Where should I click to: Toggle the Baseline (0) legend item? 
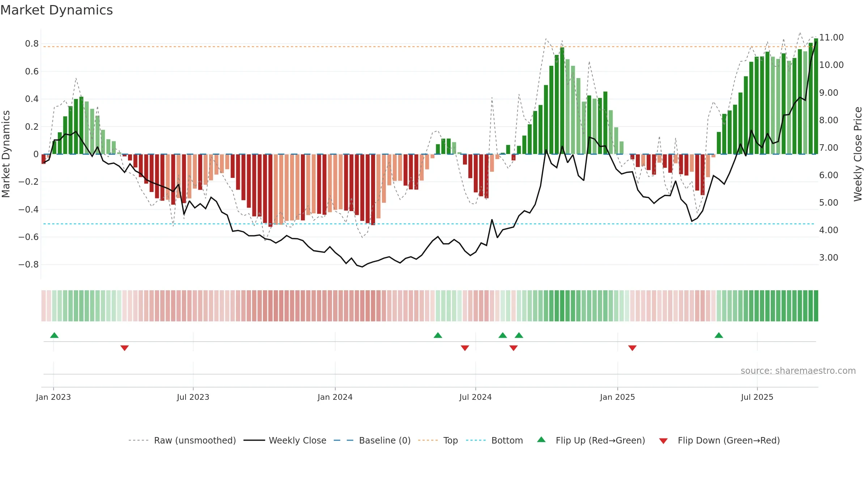[x=372, y=440]
